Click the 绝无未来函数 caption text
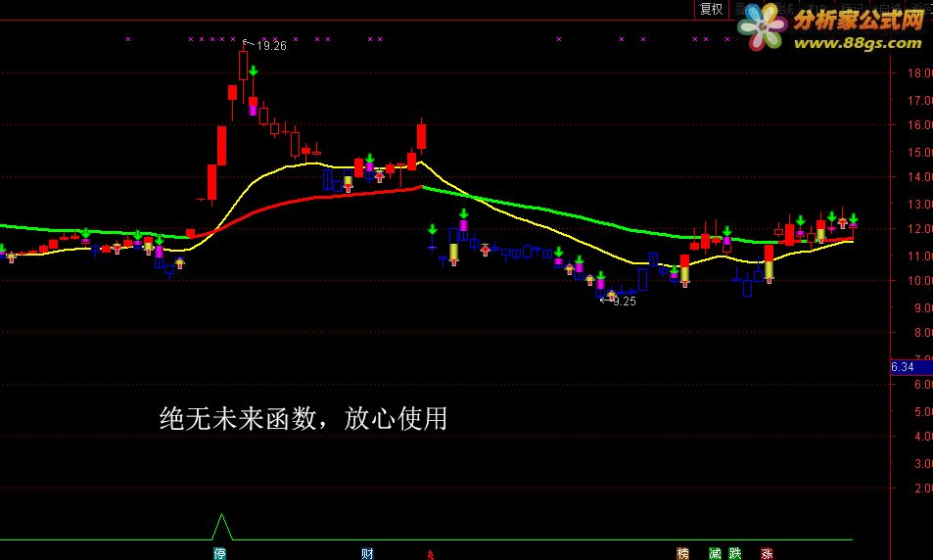933x560 pixels. (x=238, y=418)
